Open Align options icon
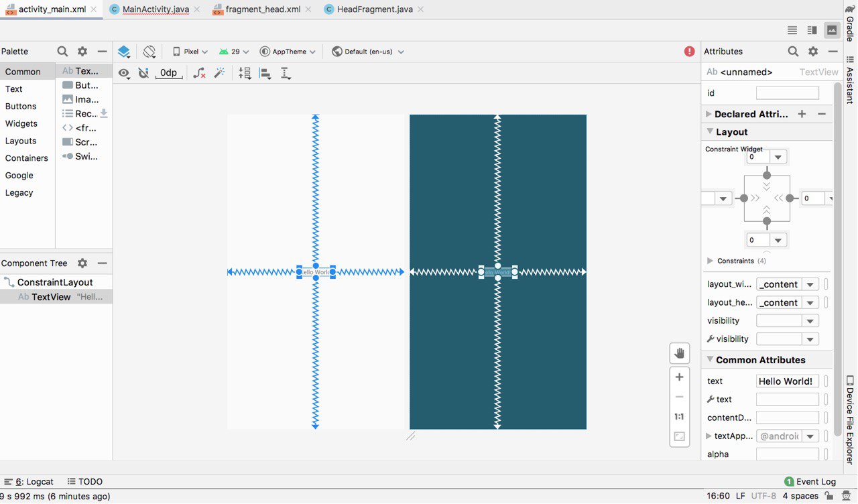Viewport: 858px width, 504px height. pyautogui.click(x=265, y=73)
